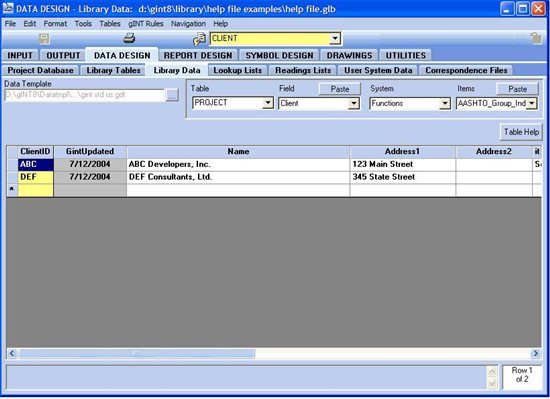Click the Data Template browse button

tap(172, 95)
